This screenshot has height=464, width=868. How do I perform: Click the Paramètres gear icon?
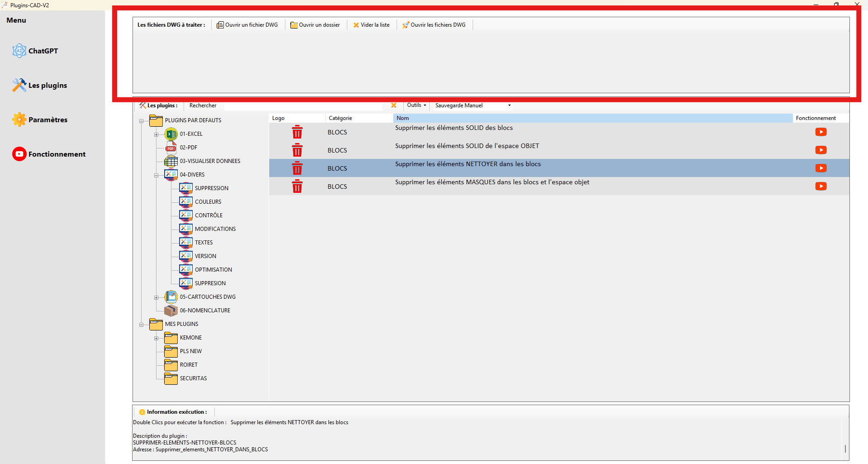click(19, 120)
